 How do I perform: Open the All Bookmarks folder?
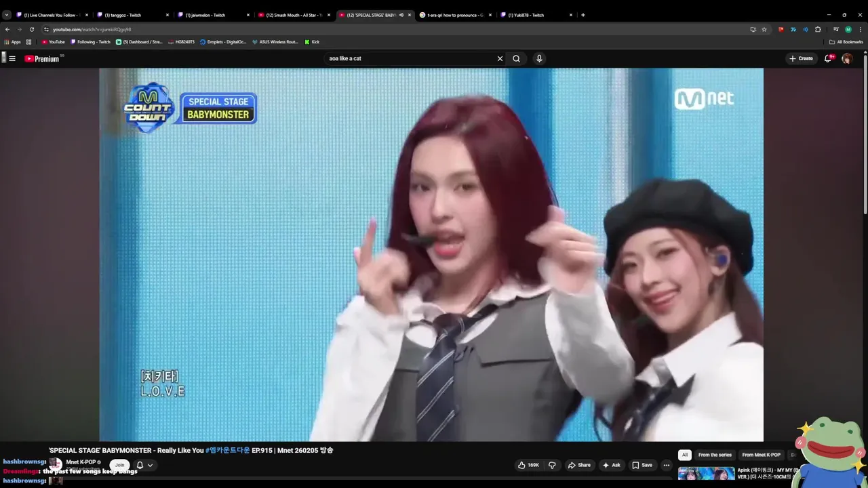coord(846,42)
